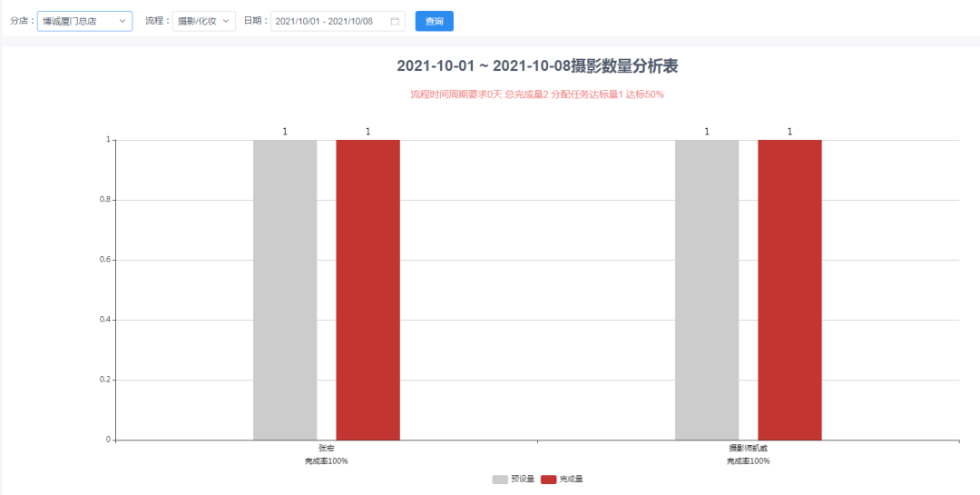The width and height of the screenshot is (980, 495).
Task: Click 摄影师凯威's red completed bar
Action: 790,290
